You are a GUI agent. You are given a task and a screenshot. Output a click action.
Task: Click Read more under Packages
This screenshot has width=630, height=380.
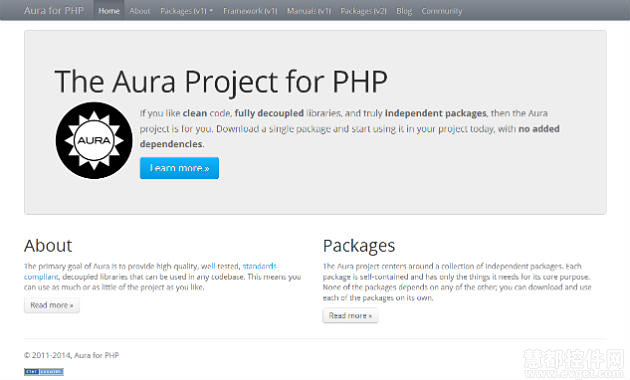(x=350, y=316)
